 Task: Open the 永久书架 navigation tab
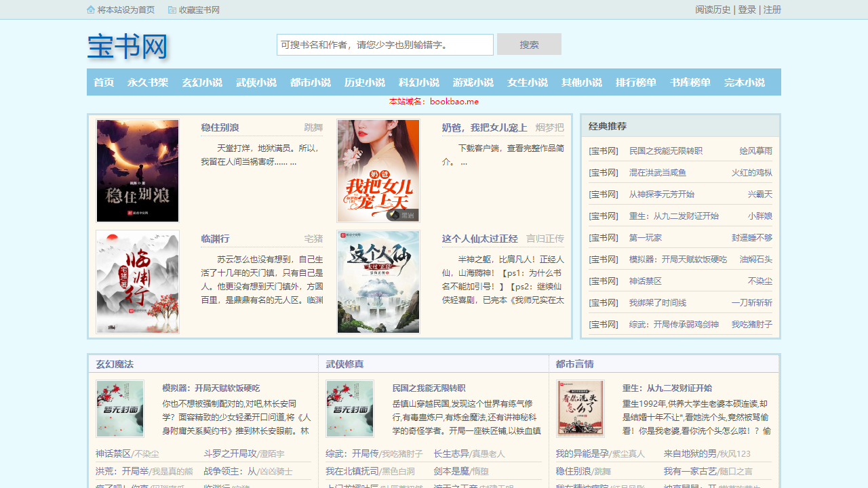click(x=148, y=82)
